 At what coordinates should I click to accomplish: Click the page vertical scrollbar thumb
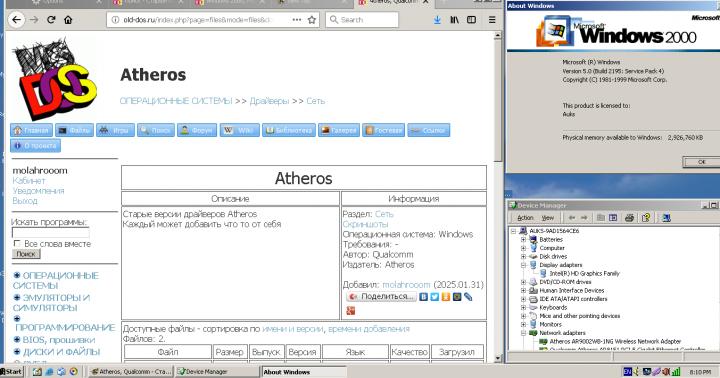click(497, 100)
